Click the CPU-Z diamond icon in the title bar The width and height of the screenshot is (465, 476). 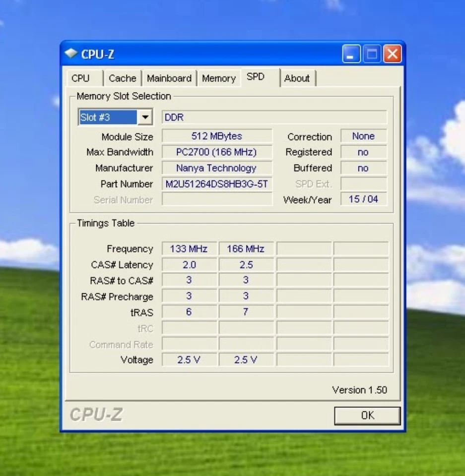[x=71, y=55]
